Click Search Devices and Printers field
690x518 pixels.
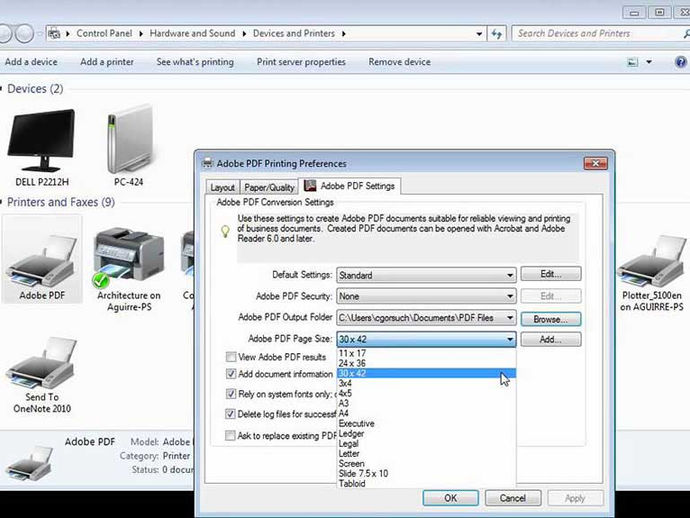pyautogui.click(x=596, y=33)
